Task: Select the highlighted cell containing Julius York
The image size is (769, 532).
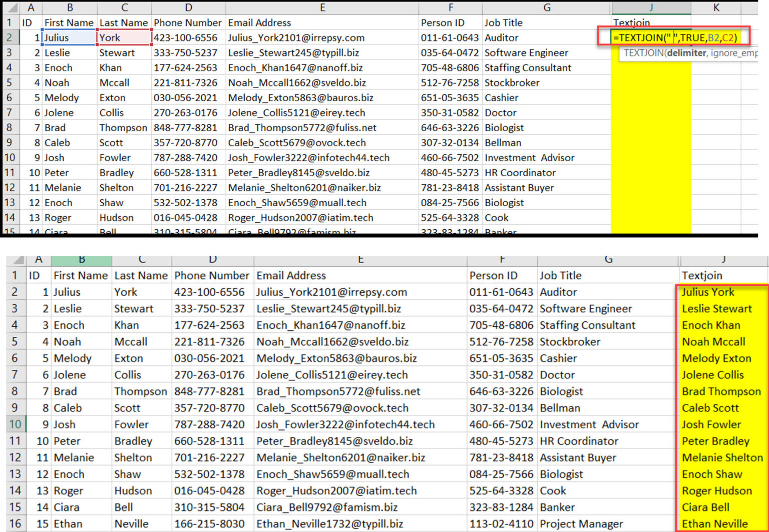Action: 708,292
